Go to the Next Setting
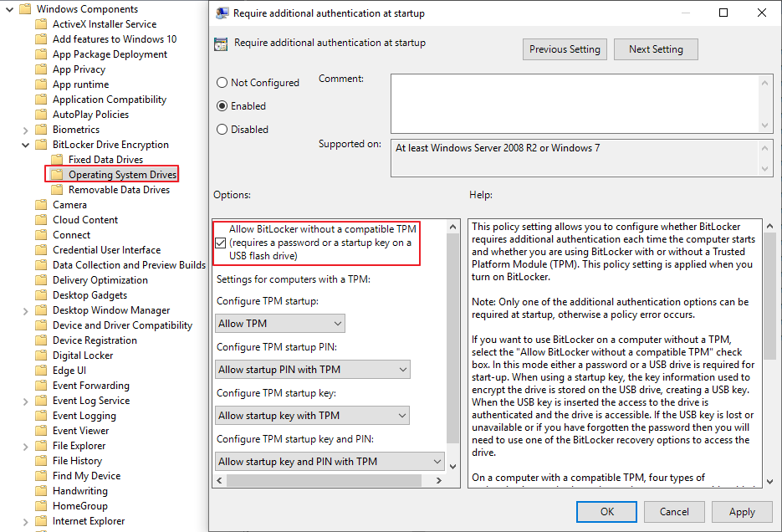The image size is (782, 532). pos(656,49)
